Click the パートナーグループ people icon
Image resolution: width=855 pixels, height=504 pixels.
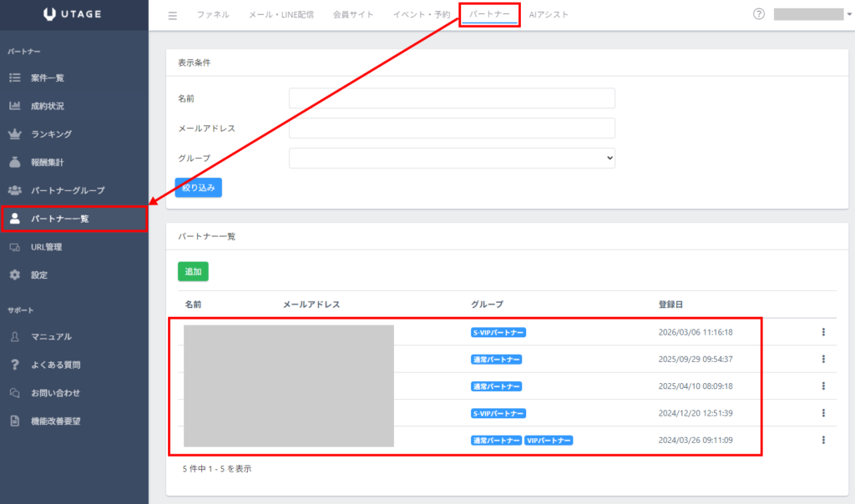(x=14, y=190)
